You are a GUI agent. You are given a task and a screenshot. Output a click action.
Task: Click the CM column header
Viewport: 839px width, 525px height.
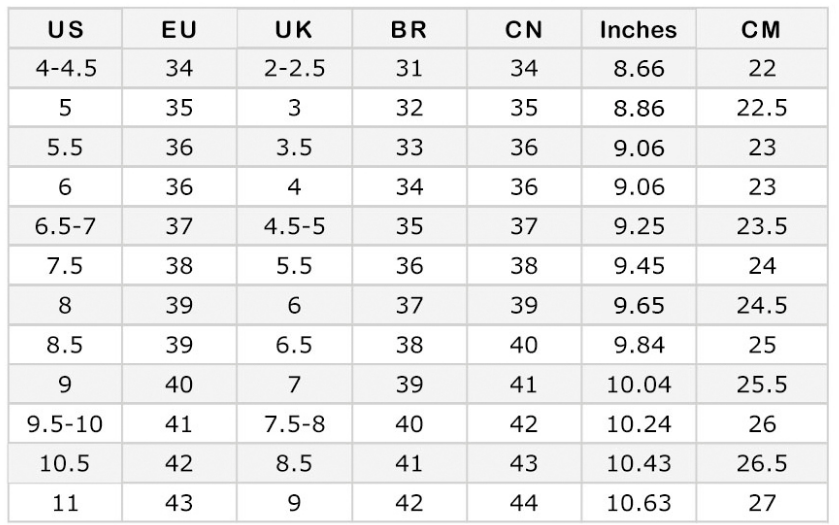click(x=762, y=30)
